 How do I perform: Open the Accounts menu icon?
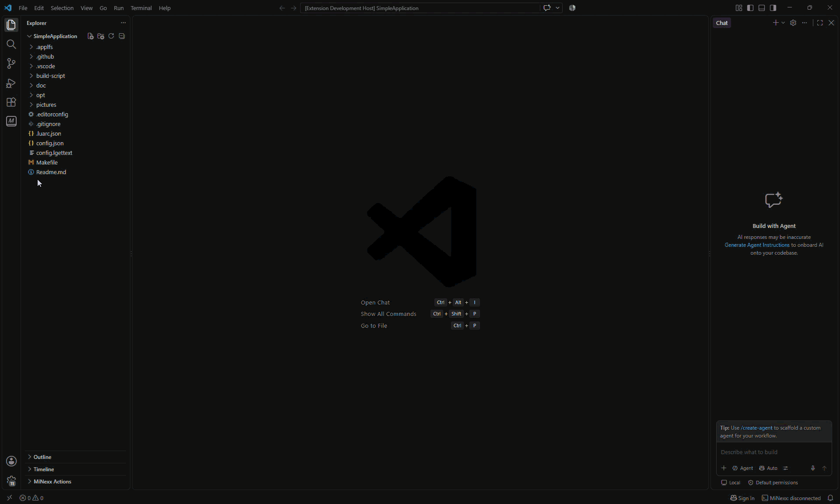(x=11, y=461)
